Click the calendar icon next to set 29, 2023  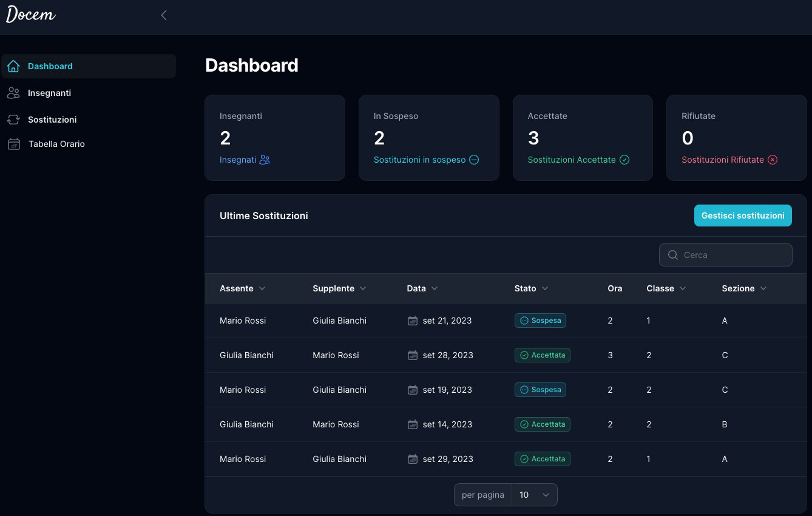(x=413, y=459)
